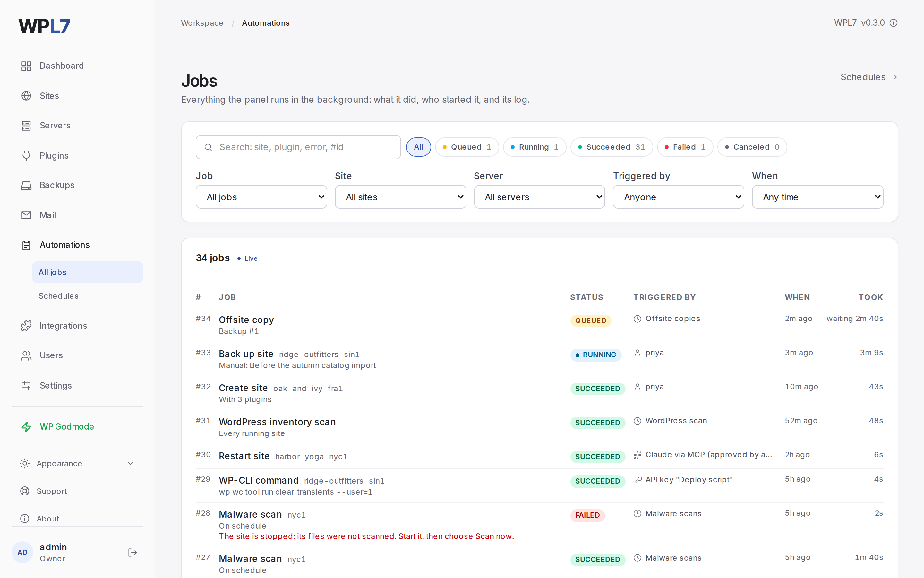Click the logout icon next to admin
Screen dimensions: 924x578
click(x=133, y=552)
